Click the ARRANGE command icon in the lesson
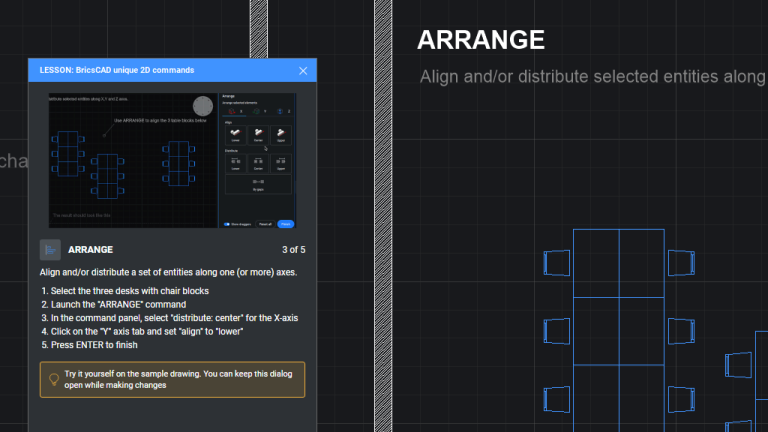Image resolution: width=768 pixels, height=432 pixels. (50, 250)
